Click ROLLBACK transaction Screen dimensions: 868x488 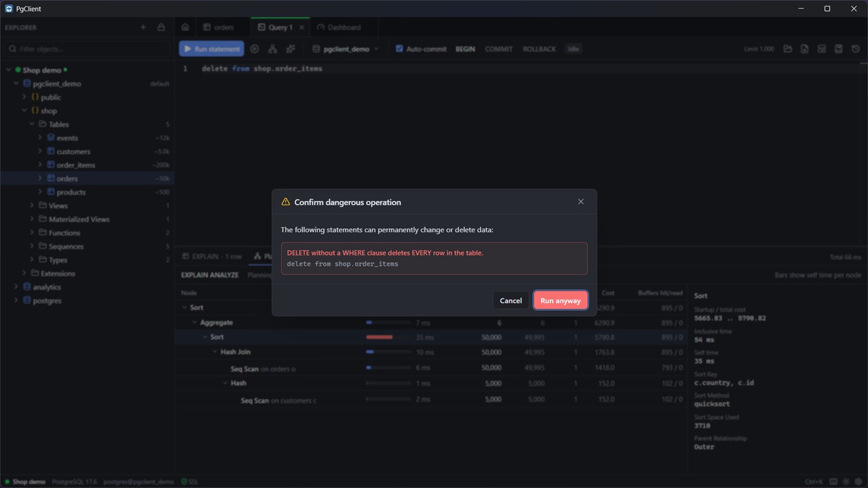click(x=539, y=49)
